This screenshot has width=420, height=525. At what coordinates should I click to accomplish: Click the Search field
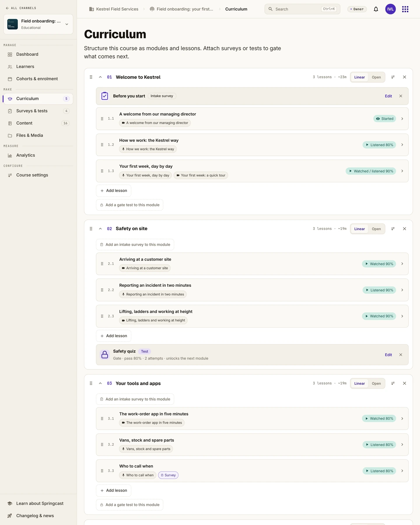(x=302, y=9)
